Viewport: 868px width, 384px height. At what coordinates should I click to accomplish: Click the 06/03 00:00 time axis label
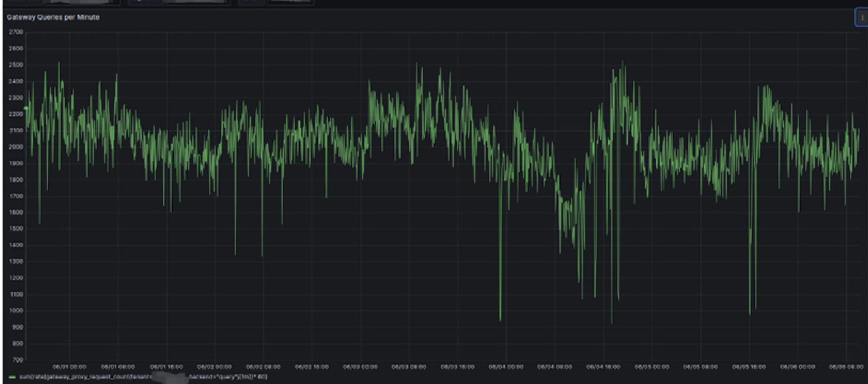point(360,367)
